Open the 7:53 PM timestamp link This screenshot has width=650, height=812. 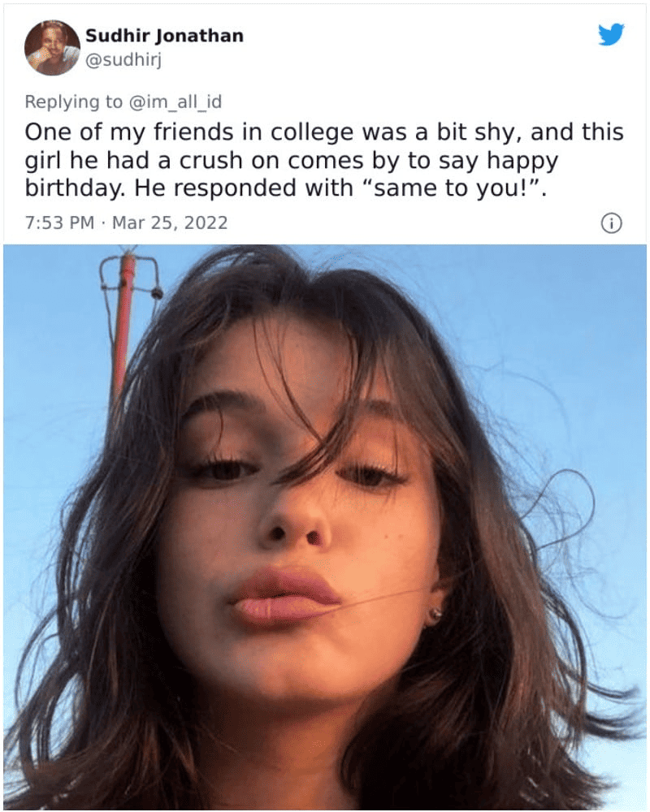59,222
